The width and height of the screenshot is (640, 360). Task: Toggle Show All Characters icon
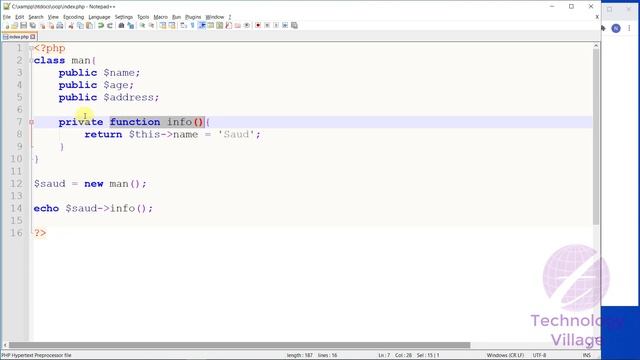[193, 25]
